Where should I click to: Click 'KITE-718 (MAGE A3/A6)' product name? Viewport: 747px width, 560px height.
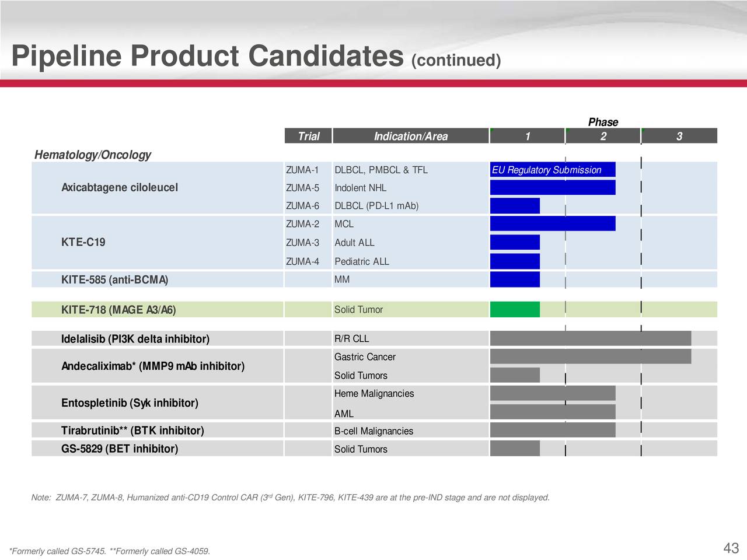coord(118,310)
